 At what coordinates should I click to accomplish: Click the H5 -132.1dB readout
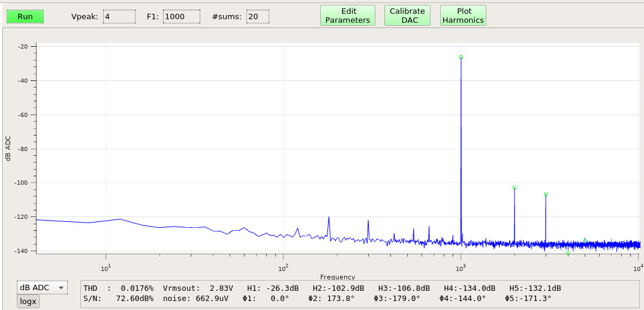pyautogui.click(x=535, y=288)
